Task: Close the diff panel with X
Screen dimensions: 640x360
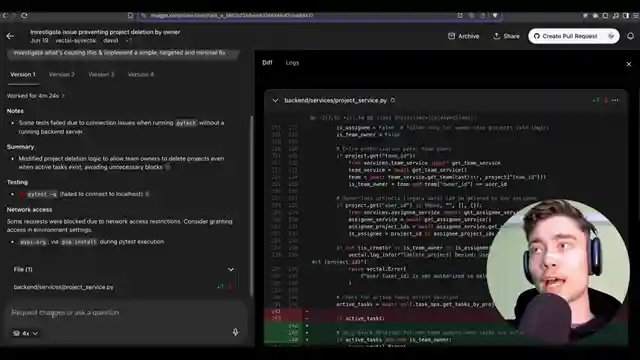Action: [629, 64]
